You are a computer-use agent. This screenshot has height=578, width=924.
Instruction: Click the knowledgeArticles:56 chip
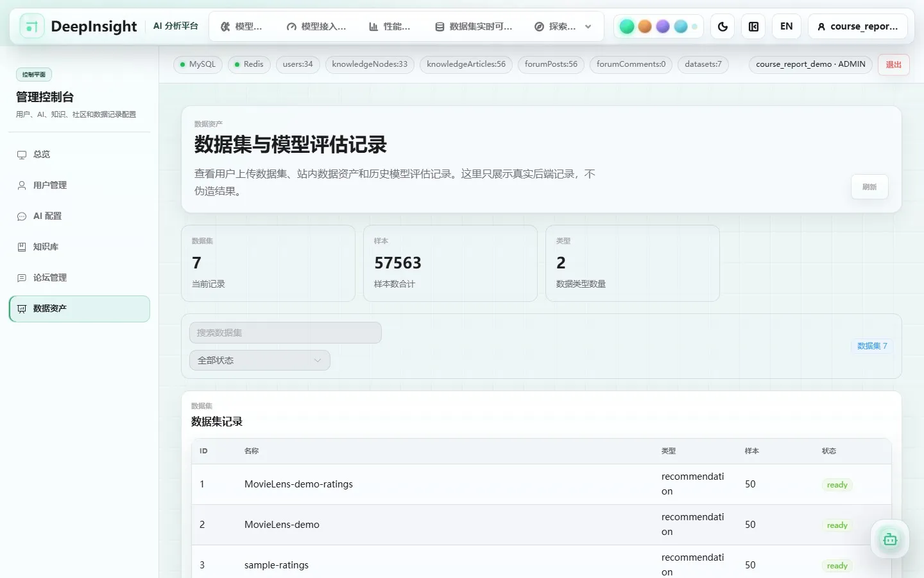click(x=466, y=64)
